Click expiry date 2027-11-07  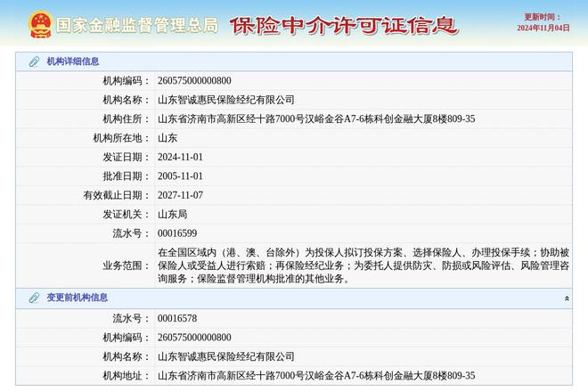(180, 195)
